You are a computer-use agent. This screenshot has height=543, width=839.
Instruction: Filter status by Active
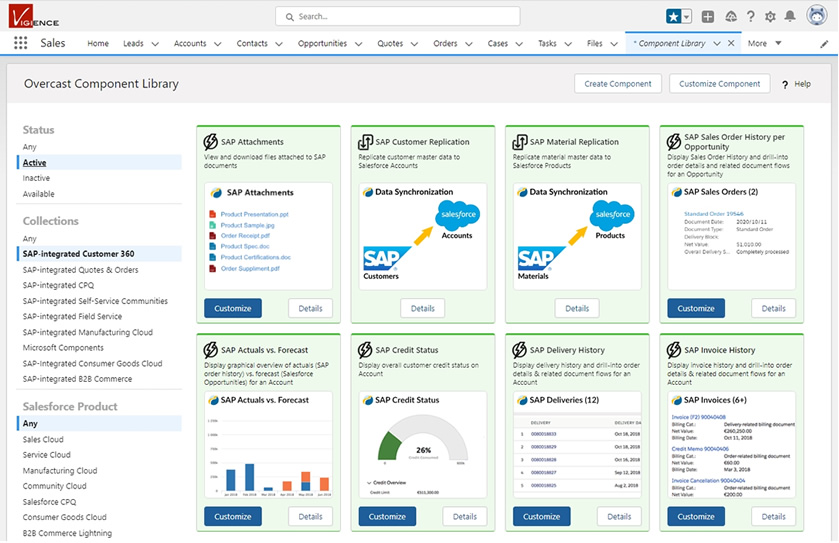coord(99,162)
